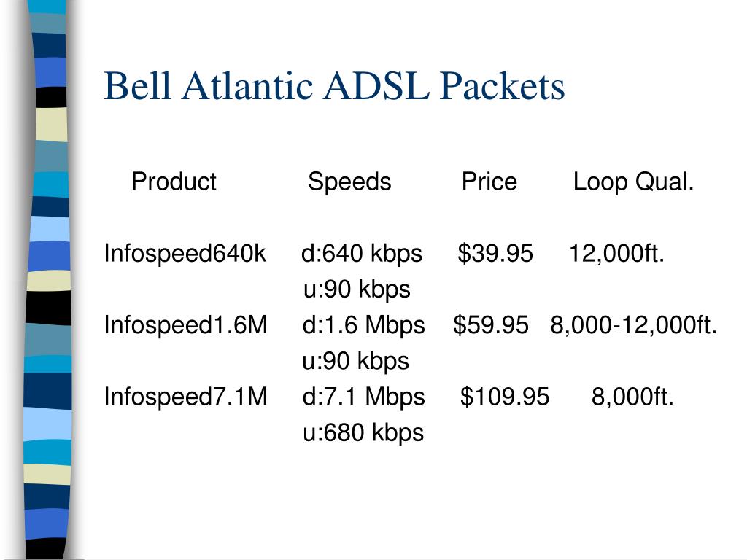Click the slide title Bell Atlantic ADSL Packets
Viewport: 747px width, 560px height.
334,86
